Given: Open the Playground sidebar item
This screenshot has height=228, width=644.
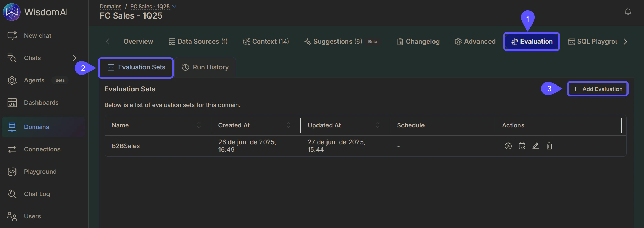Looking at the screenshot, I should coord(40,172).
